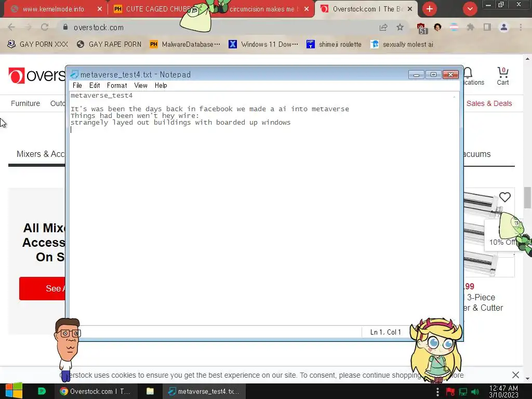Open Notepad Help menu
Image resolution: width=532 pixels, height=399 pixels.
161,86
